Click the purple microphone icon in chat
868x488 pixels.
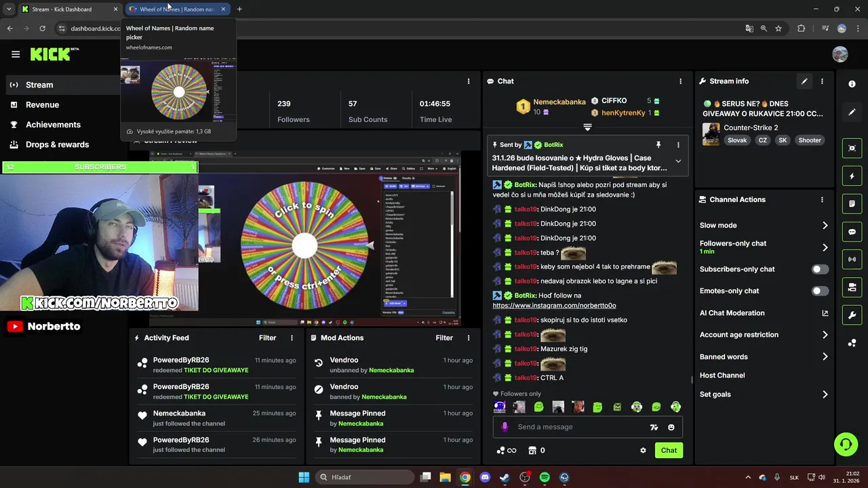tap(505, 427)
